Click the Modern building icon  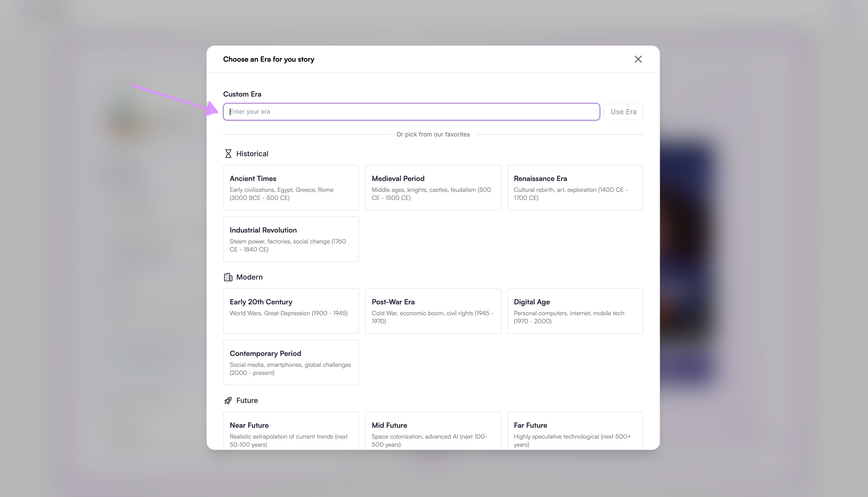pyautogui.click(x=228, y=277)
